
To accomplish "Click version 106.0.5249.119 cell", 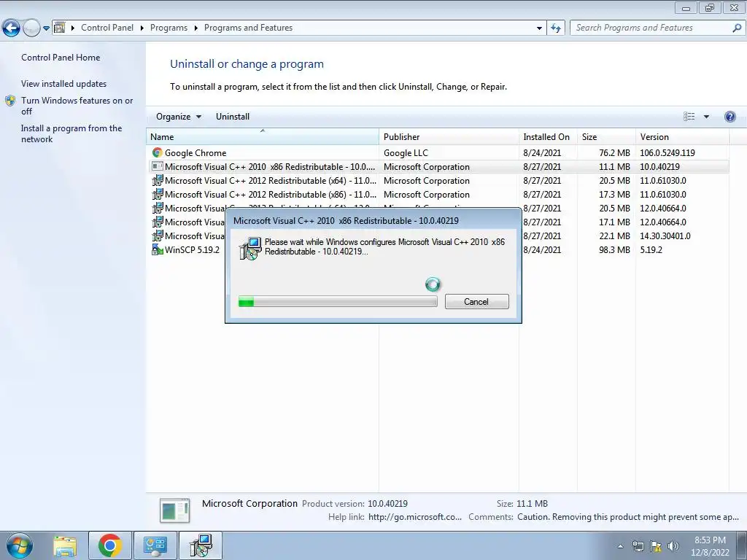I will tap(667, 153).
